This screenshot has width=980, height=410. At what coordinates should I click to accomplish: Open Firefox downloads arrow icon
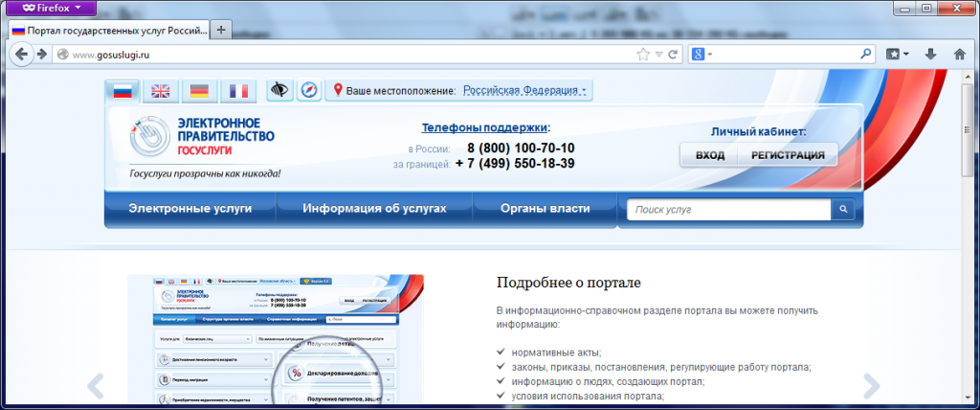click(x=930, y=55)
